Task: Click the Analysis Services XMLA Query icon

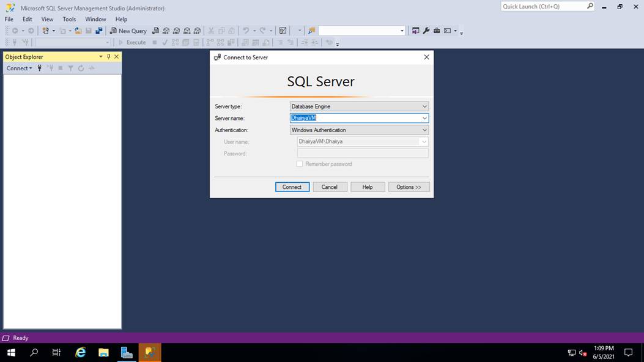Action: [x=187, y=30]
